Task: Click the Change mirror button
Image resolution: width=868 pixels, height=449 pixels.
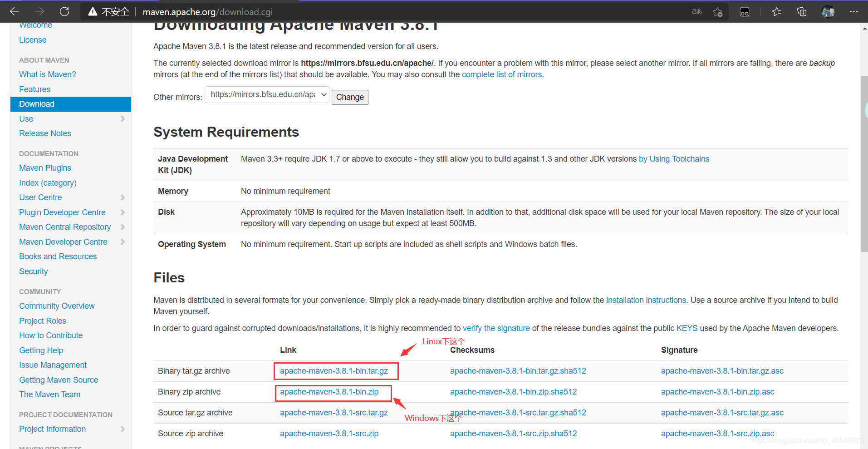Action: click(x=350, y=97)
